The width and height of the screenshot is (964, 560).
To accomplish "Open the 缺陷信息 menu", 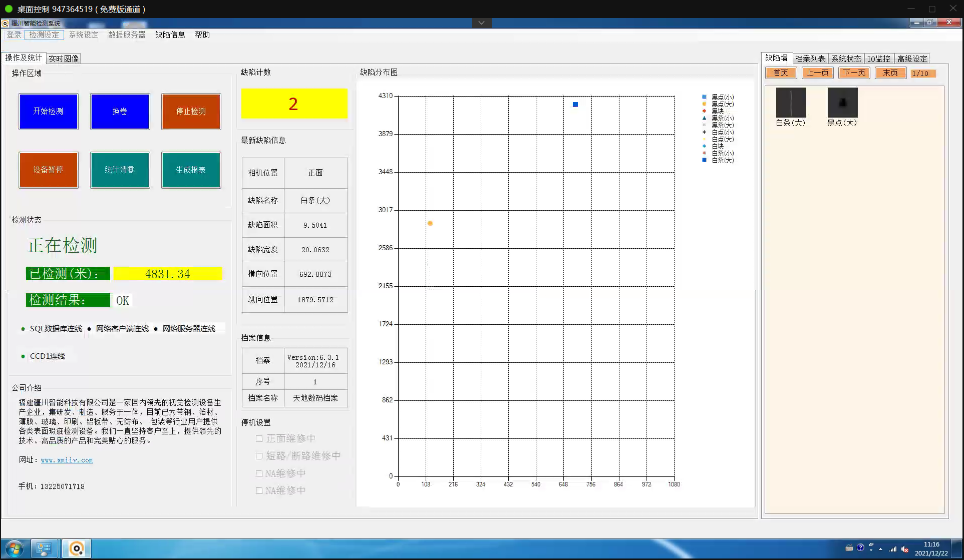I will point(170,35).
